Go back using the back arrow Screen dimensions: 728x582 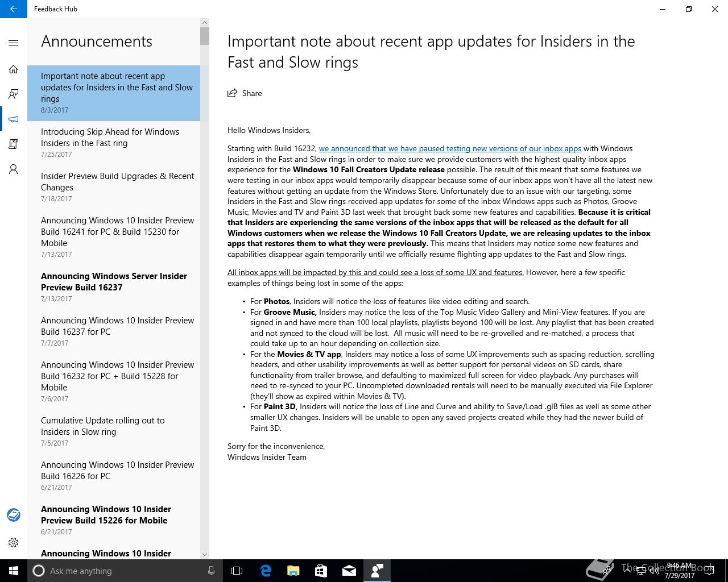tap(14, 9)
